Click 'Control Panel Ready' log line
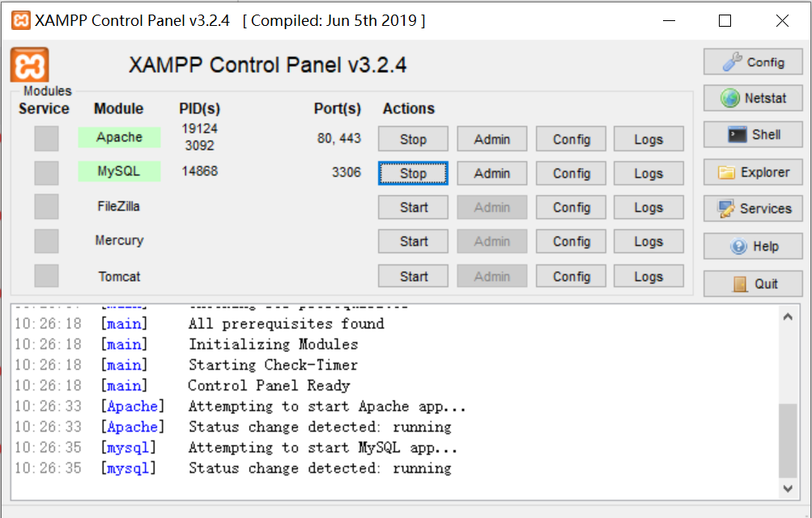Viewport: 812px width, 518px height. (x=269, y=385)
